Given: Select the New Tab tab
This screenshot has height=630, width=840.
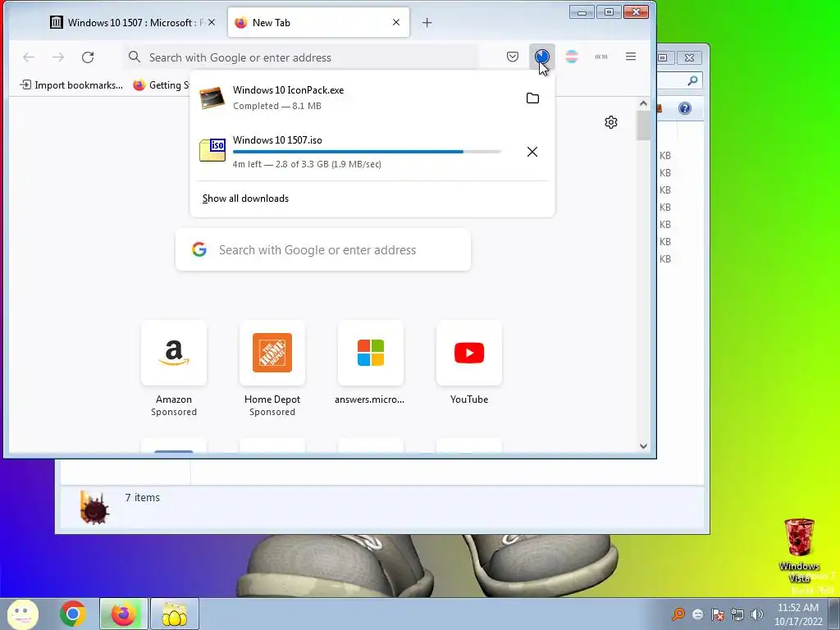Looking at the screenshot, I should [x=318, y=22].
